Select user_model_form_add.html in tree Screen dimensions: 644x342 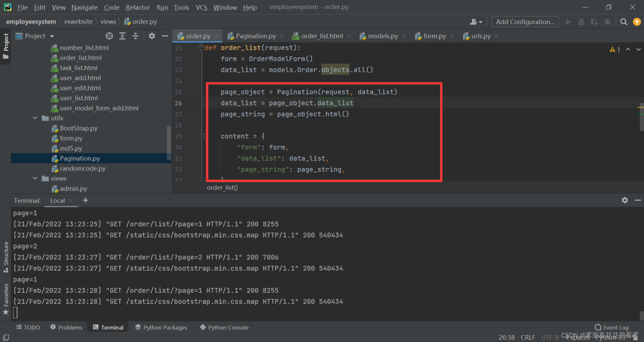click(99, 108)
